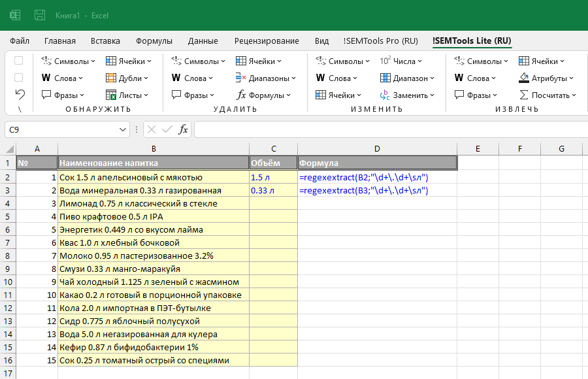Open Символы in the ОБНАРУЖИТЬ group
The image size is (588, 379).
pos(68,61)
